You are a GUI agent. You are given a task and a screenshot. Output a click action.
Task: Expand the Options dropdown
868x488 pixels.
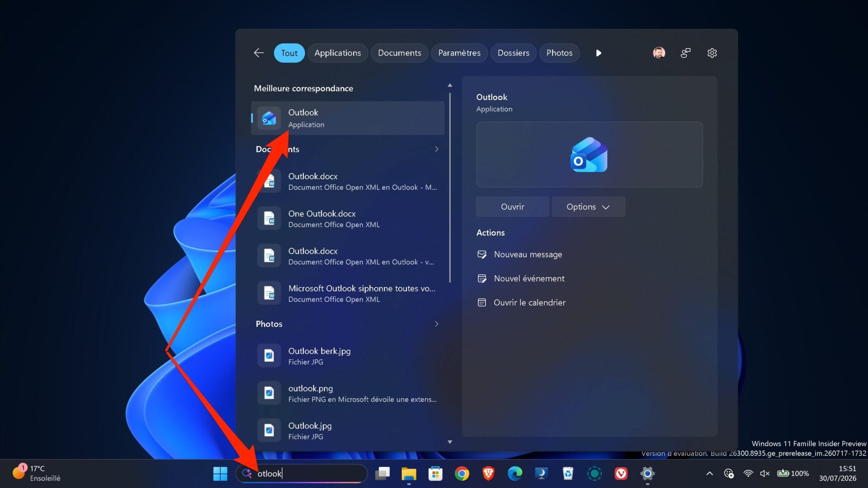click(x=588, y=206)
